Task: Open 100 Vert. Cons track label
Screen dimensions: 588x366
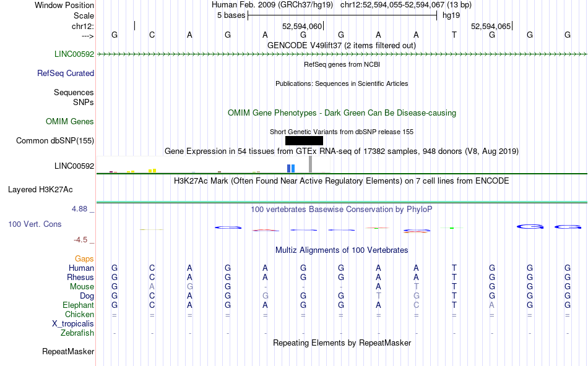Action: [x=35, y=224]
